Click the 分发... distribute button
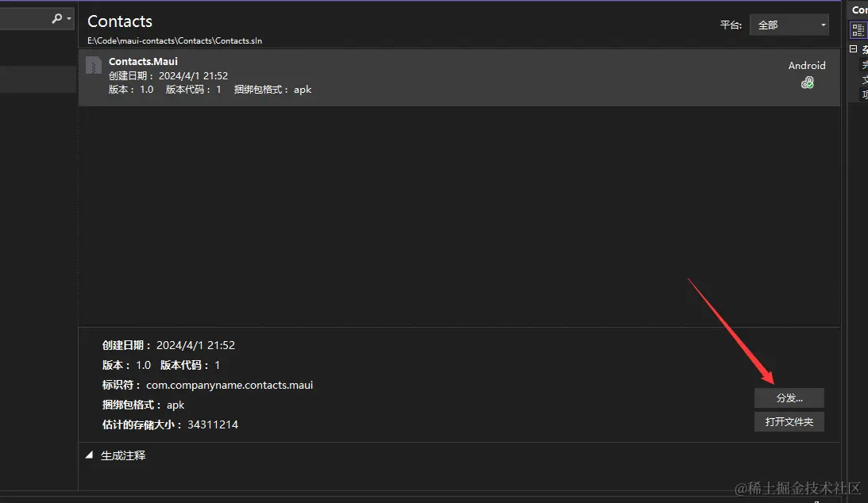868x503 pixels. pos(789,398)
